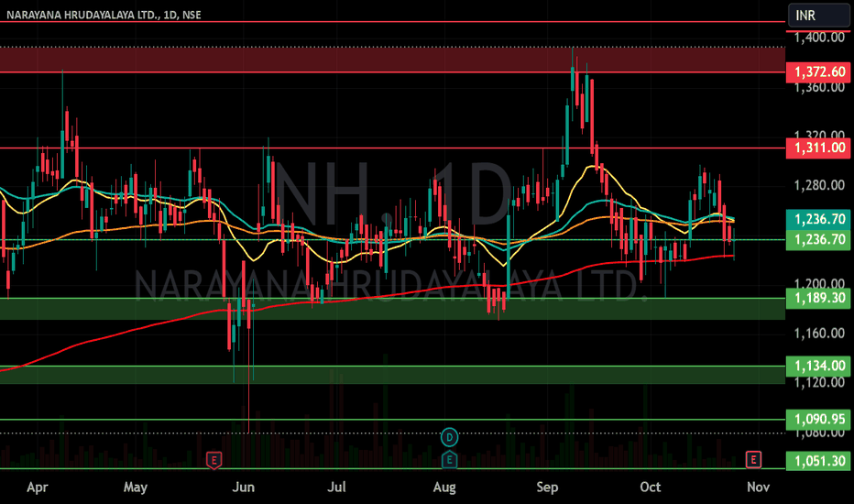Click the teal 1,236.70 last price label
Viewport: 854px width, 504px height.
click(818, 219)
